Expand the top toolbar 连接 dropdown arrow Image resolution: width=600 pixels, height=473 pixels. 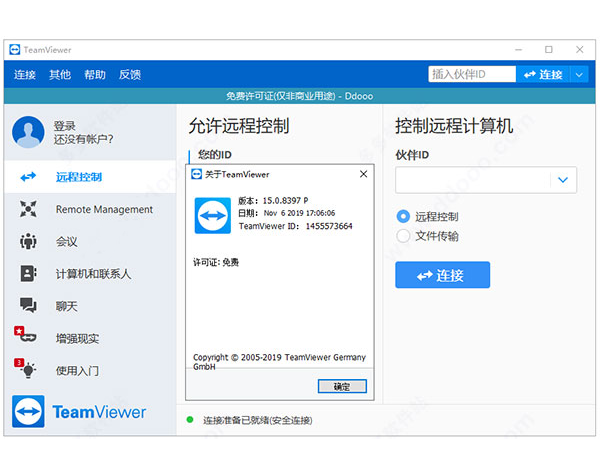click(579, 75)
